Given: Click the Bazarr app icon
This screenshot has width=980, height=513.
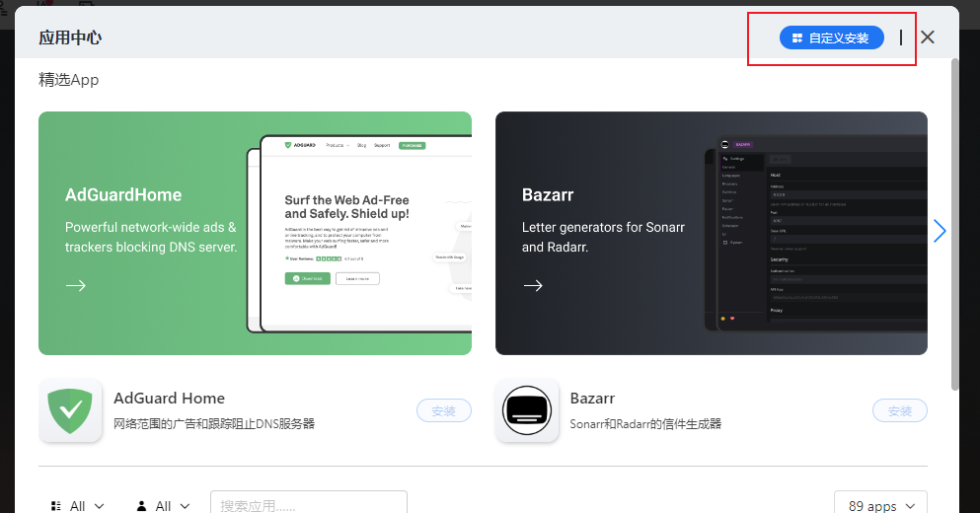Looking at the screenshot, I should [x=527, y=410].
